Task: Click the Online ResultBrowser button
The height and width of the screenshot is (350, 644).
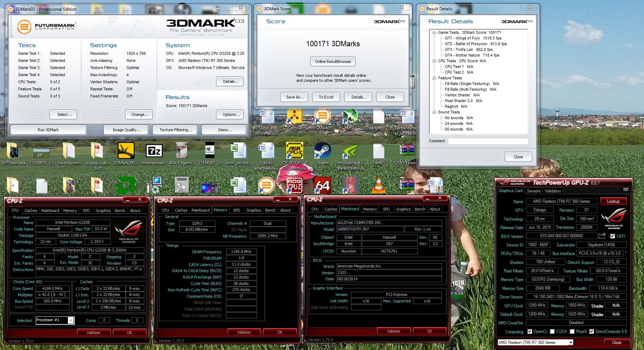Action: coord(333,62)
